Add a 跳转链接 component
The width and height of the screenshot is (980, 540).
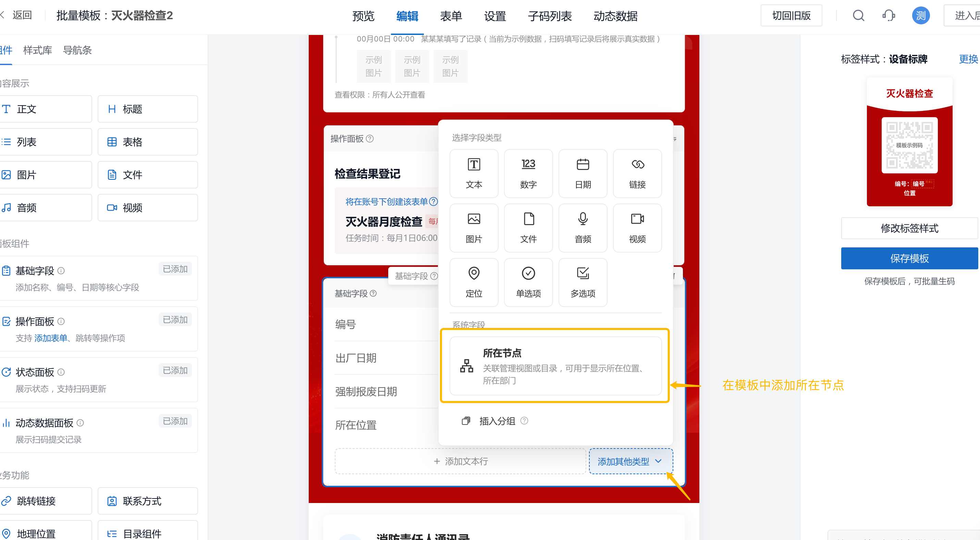pos(45,501)
